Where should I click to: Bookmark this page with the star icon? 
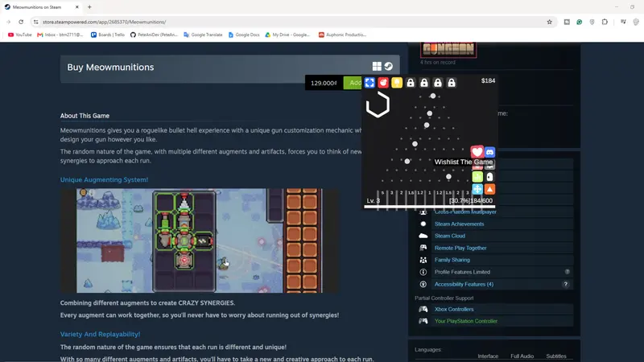[x=549, y=22]
